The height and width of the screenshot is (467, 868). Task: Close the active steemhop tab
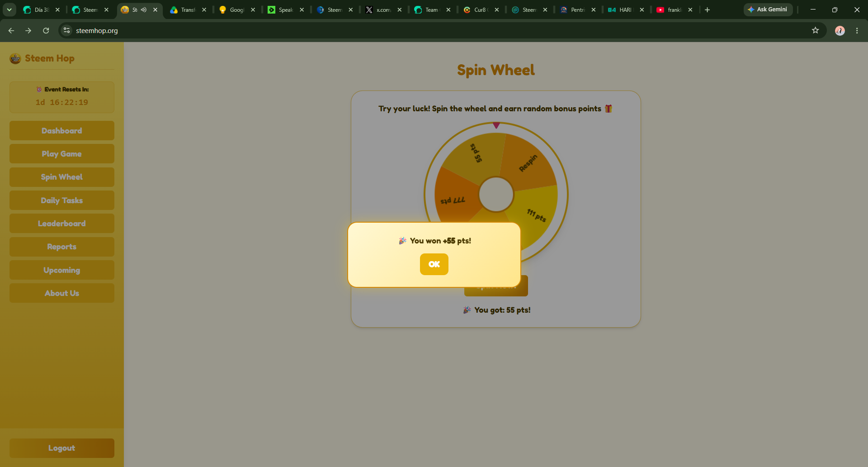[155, 10]
